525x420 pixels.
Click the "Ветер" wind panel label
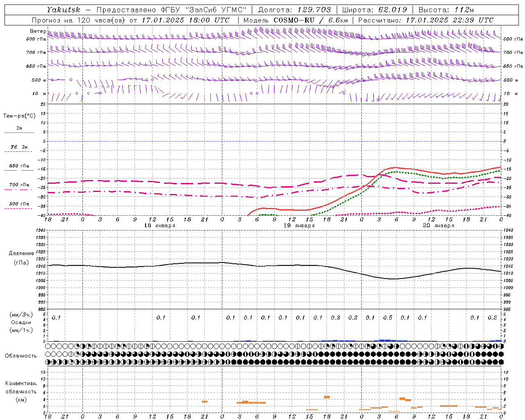point(38,31)
